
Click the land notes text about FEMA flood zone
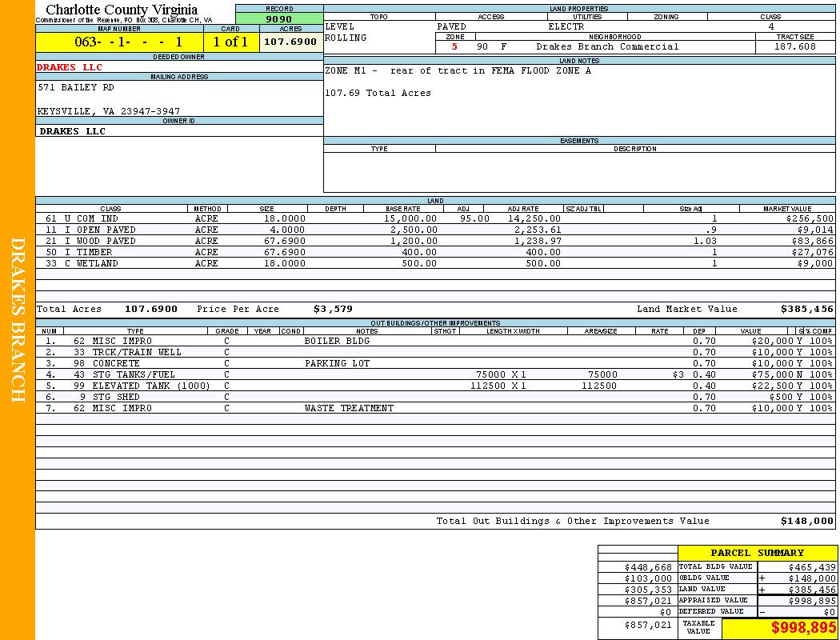tap(458, 71)
